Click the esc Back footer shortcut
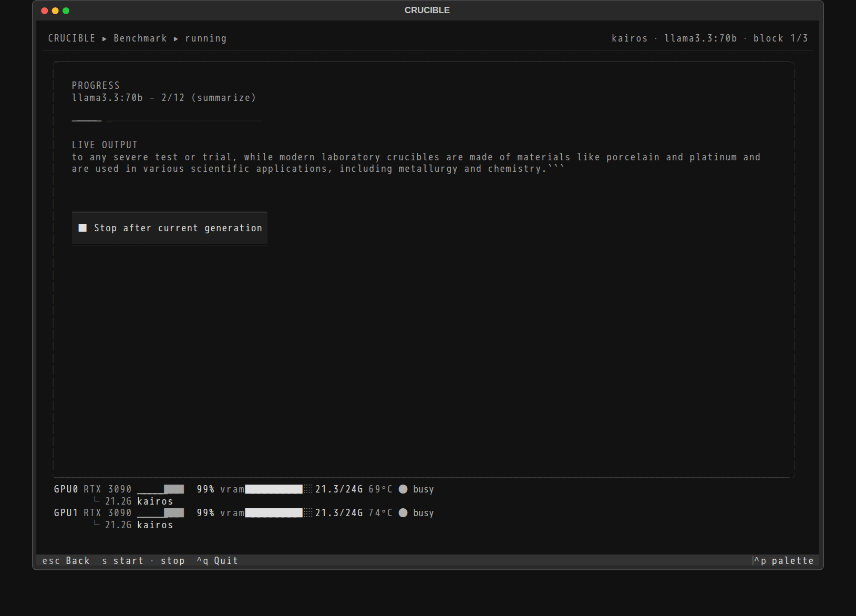Viewport: 856px width, 616px height. (x=66, y=561)
